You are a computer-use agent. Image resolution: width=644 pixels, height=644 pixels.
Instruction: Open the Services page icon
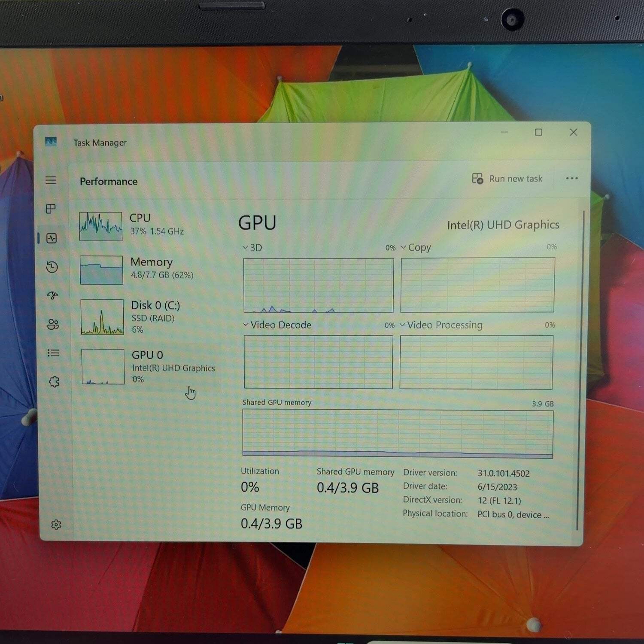click(x=54, y=382)
